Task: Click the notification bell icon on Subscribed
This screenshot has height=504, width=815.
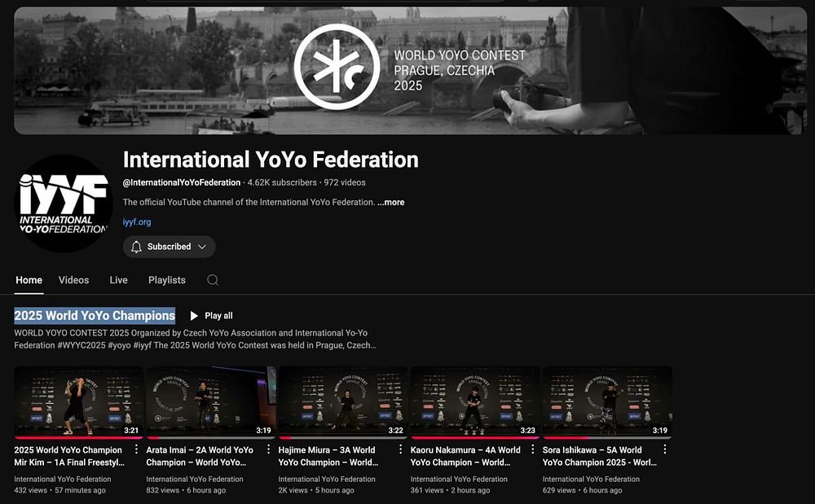Action: pos(136,247)
